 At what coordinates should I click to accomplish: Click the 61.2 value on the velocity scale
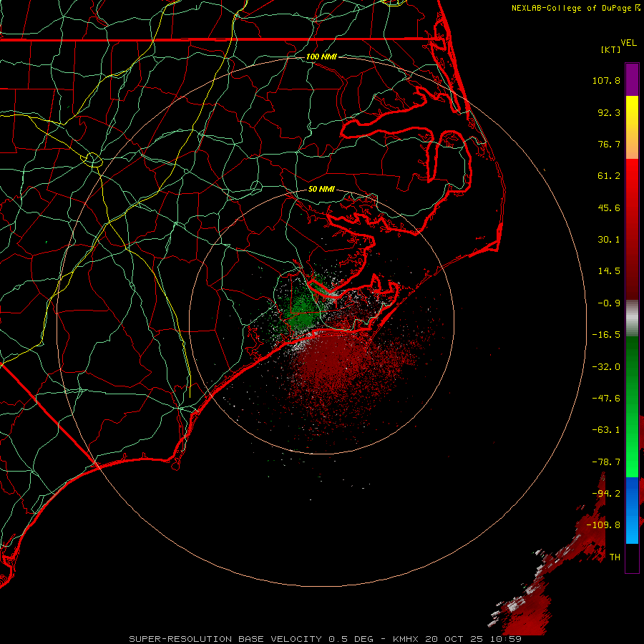coord(609,176)
